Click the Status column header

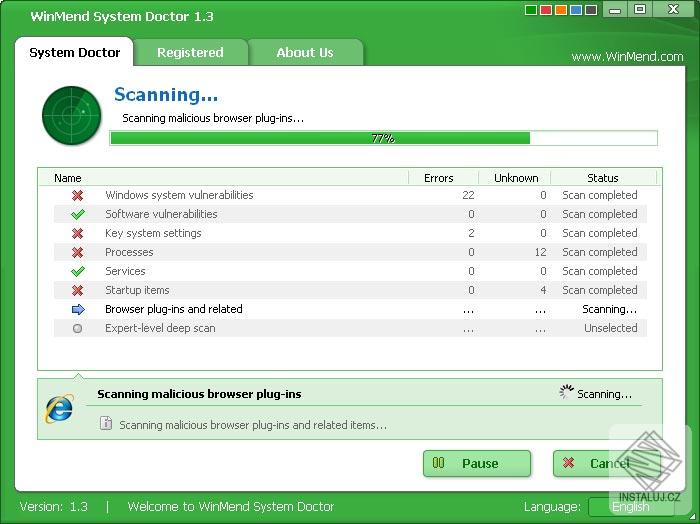(x=603, y=178)
